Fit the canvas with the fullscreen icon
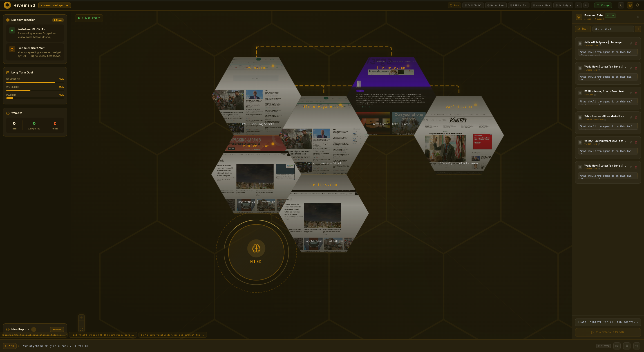The width and height of the screenshot is (644, 352). 81,329
